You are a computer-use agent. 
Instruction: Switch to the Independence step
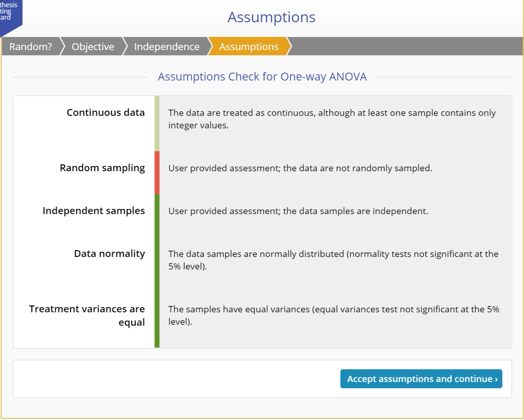(x=167, y=47)
